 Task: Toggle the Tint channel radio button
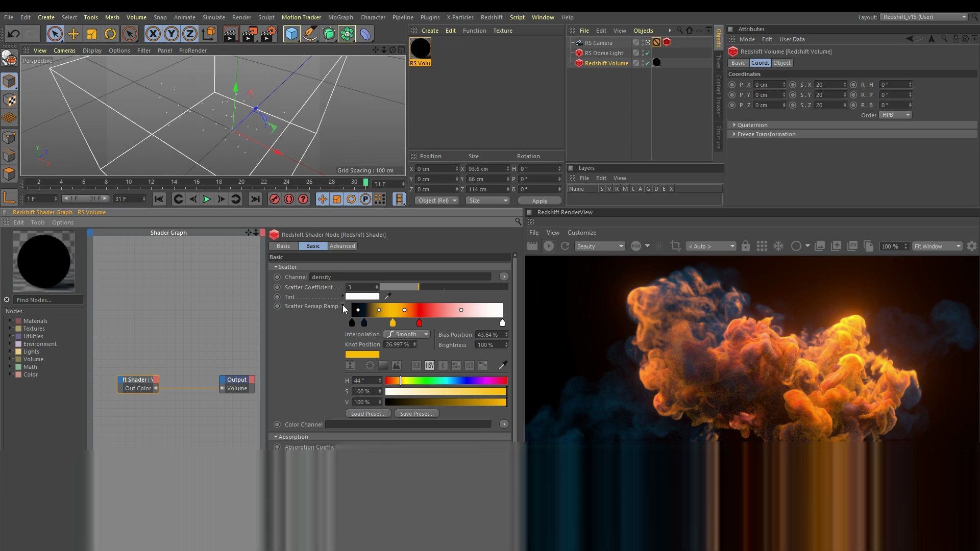click(277, 297)
